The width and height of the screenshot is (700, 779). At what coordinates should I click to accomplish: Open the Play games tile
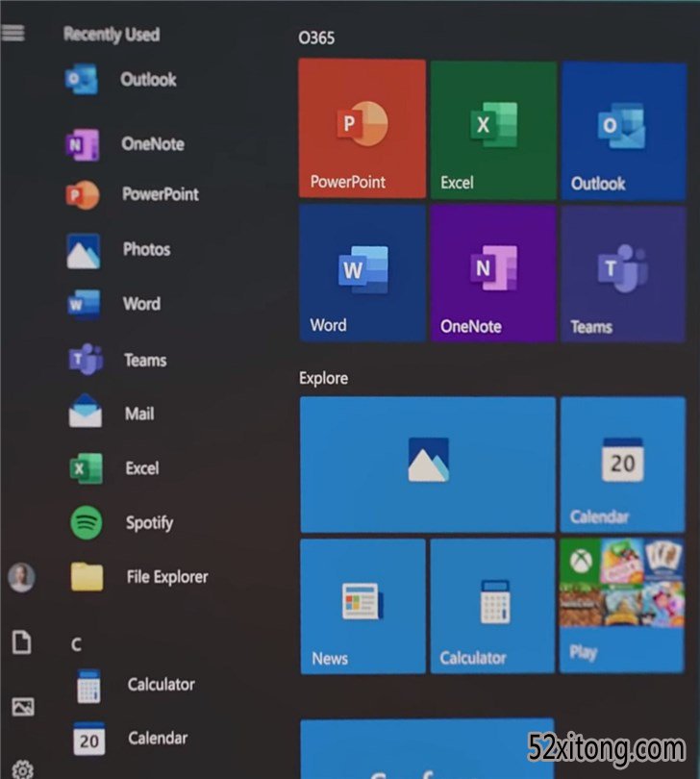621,606
